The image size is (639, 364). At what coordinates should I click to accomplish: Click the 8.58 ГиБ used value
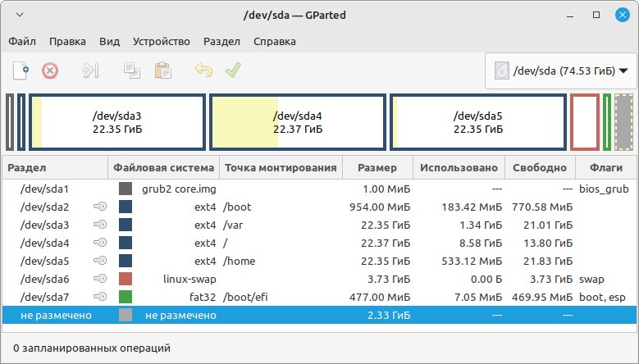pos(481,243)
